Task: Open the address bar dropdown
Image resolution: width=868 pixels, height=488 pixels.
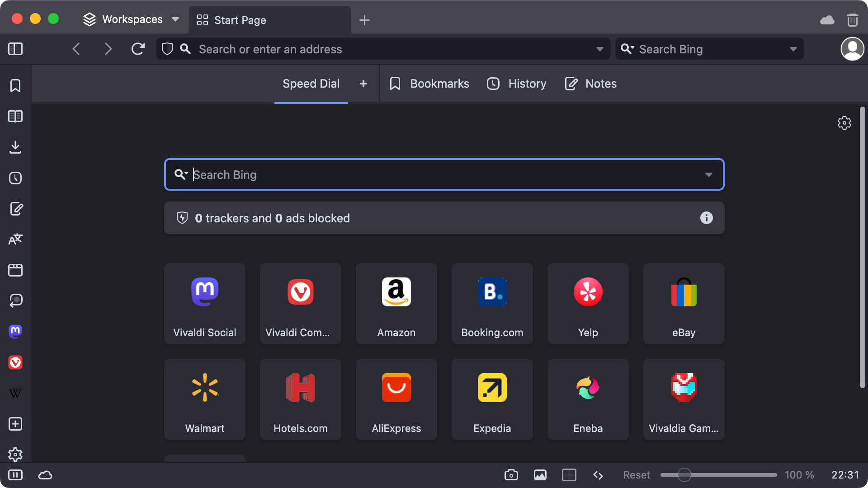Action: coord(600,49)
